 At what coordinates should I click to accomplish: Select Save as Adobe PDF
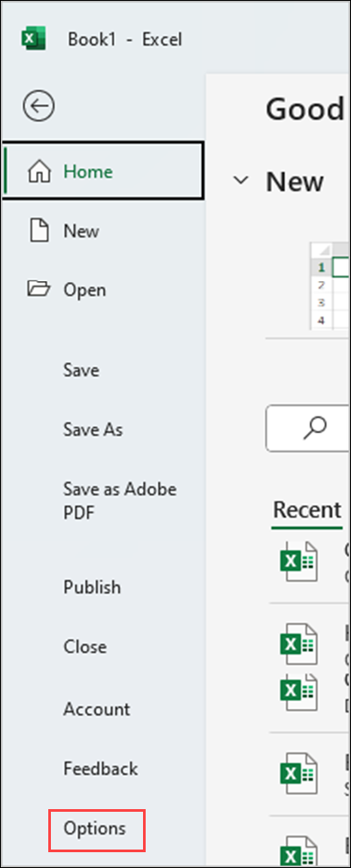coord(119,501)
